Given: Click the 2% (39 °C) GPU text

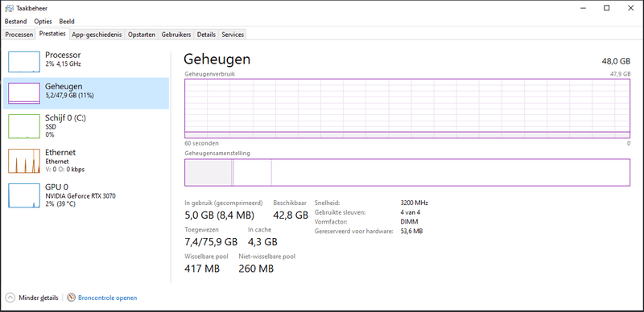Looking at the screenshot, I should click(x=60, y=203).
